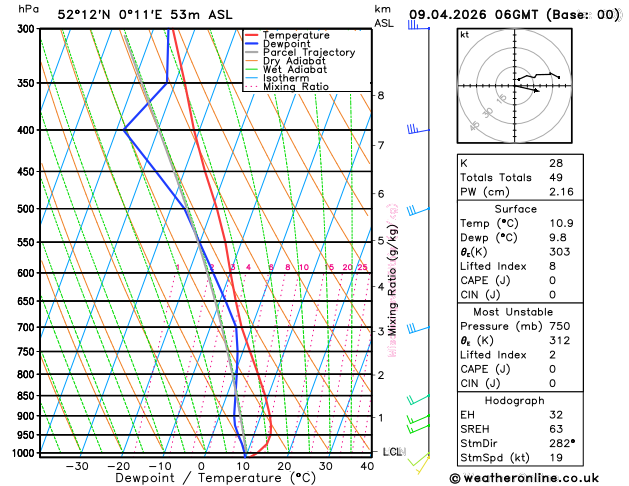Image resolution: width=629 pixels, height=486 pixels.
Task: Click the -30 value on temperature axis
Action: [77, 466]
